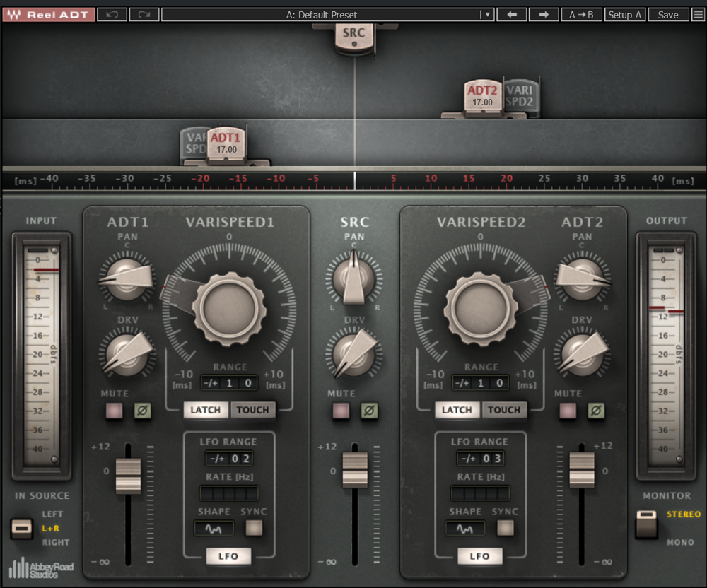Click the IN SOURCE selector switch
The height and width of the screenshot is (588, 707).
tap(22, 529)
